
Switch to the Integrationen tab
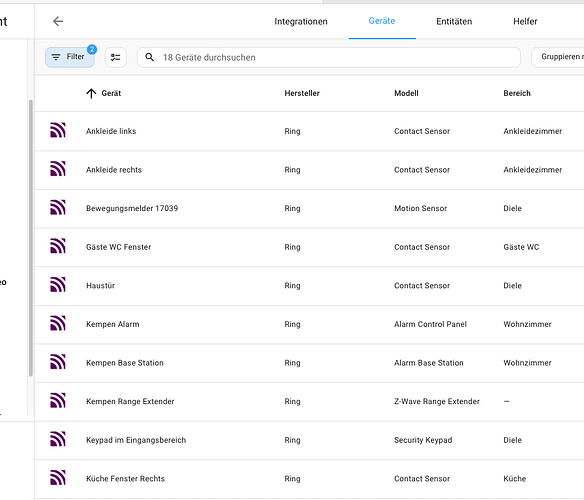pyautogui.click(x=301, y=22)
